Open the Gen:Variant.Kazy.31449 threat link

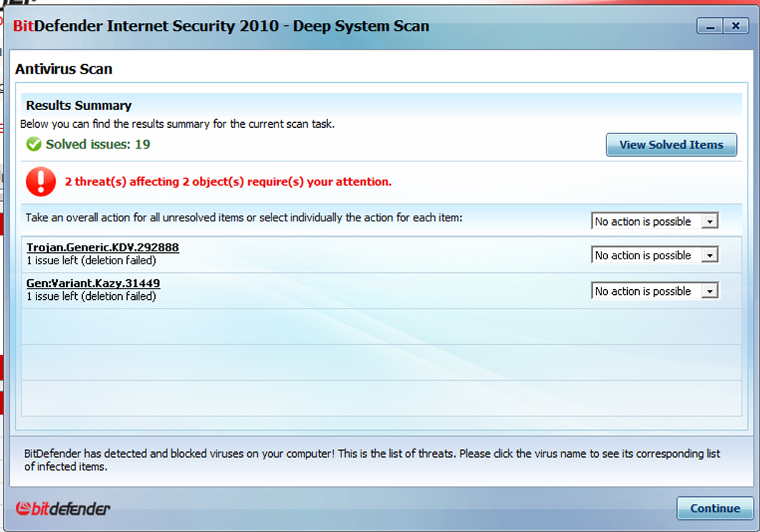[93, 283]
